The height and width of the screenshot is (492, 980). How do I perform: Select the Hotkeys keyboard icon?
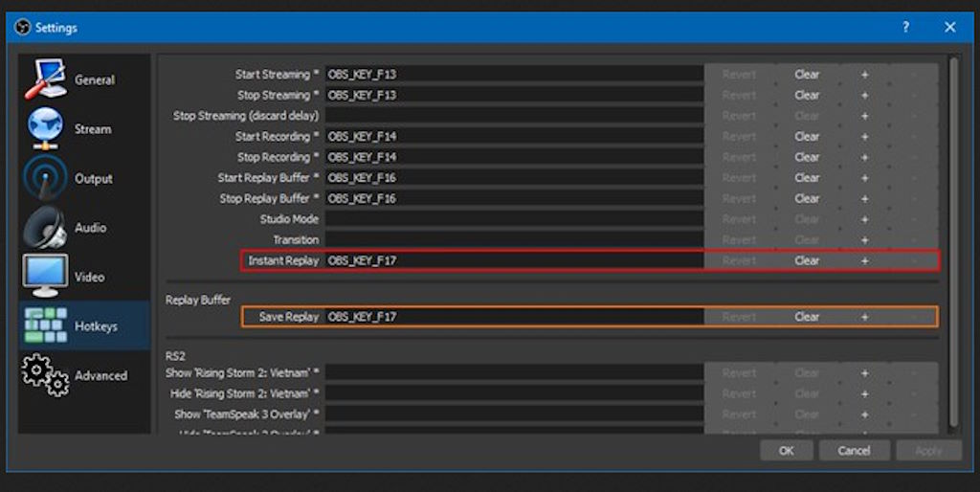[x=45, y=326]
